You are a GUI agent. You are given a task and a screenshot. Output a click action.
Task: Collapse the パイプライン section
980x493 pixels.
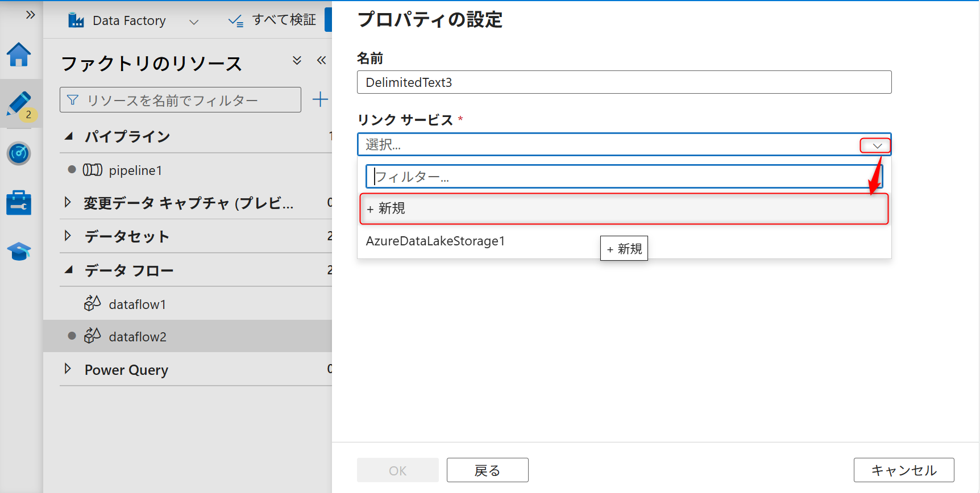point(69,136)
